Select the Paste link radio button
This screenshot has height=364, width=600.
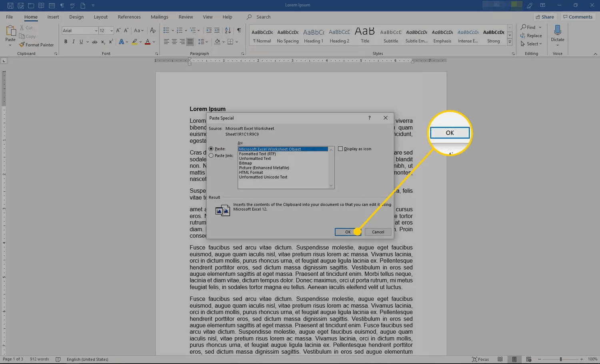(211, 155)
